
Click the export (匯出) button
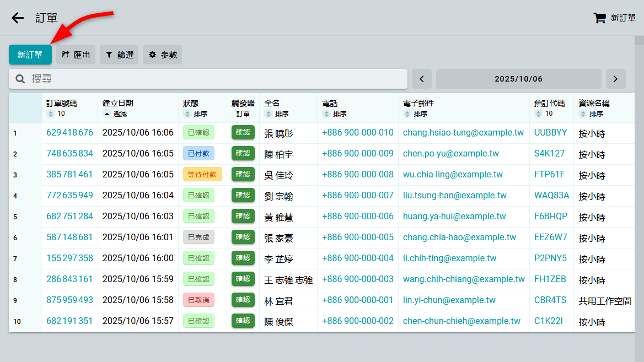coord(76,55)
